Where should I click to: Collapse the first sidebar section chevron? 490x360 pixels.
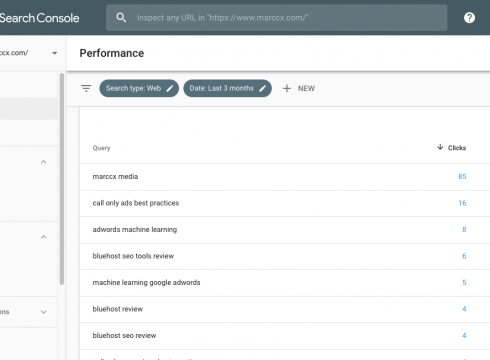(43, 162)
